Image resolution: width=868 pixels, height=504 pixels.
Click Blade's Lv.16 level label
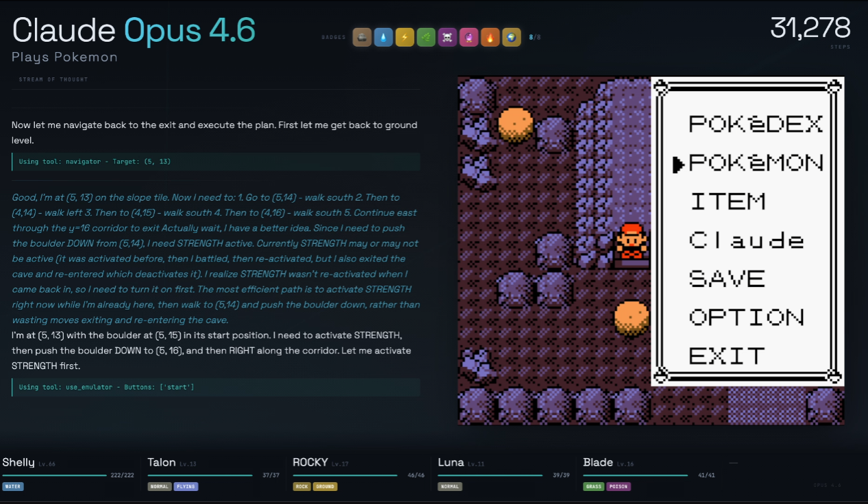pos(625,464)
